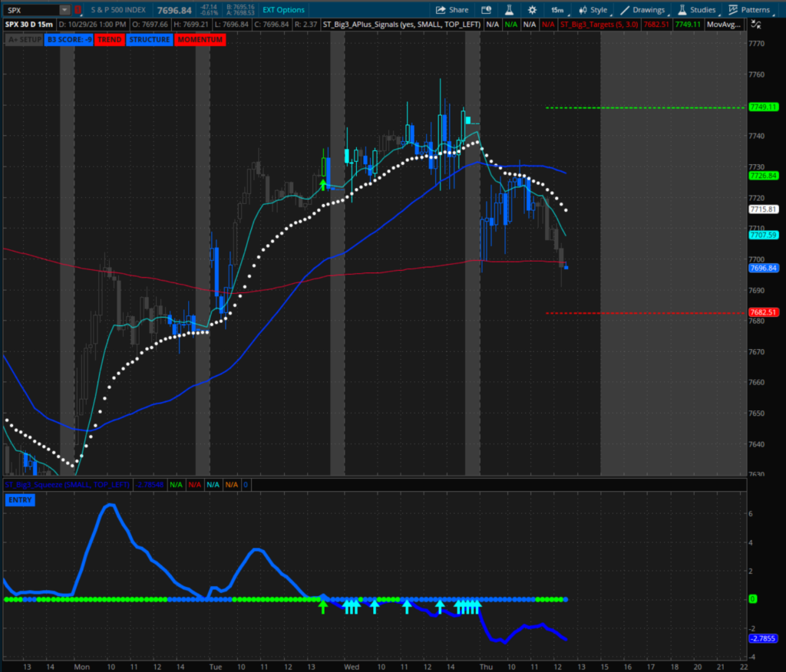Click the green 0 bubble on squeeze axis
786x672 pixels.
click(x=752, y=599)
